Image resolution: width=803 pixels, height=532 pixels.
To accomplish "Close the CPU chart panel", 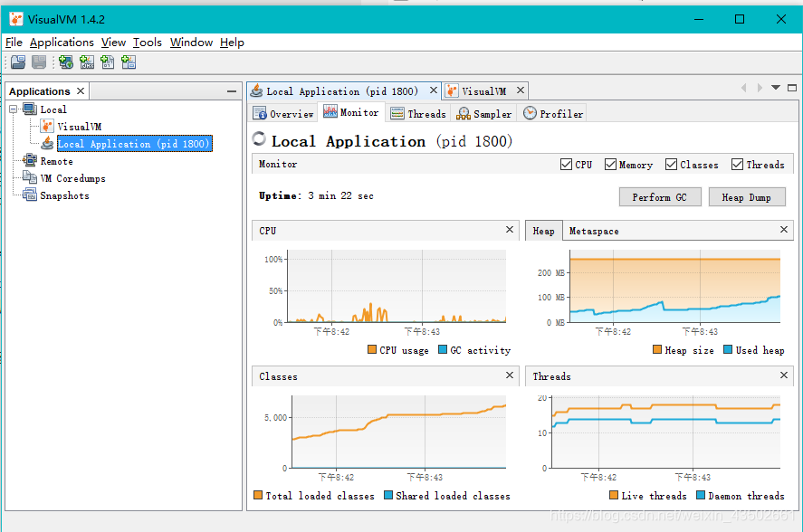I will (x=510, y=230).
